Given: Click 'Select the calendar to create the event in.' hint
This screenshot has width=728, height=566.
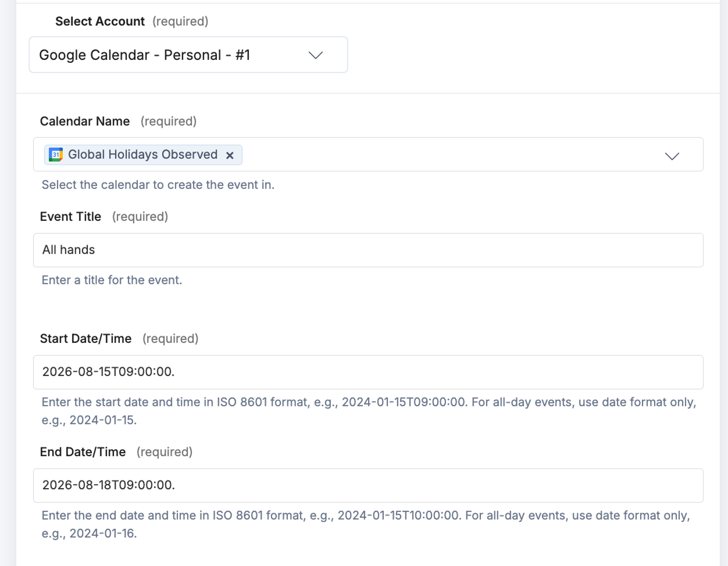Looking at the screenshot, I should 158,185.
